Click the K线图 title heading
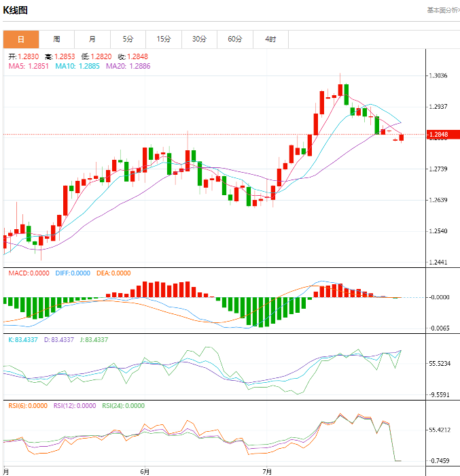Screen dimensions: 460x476 [x=17, y=11]
